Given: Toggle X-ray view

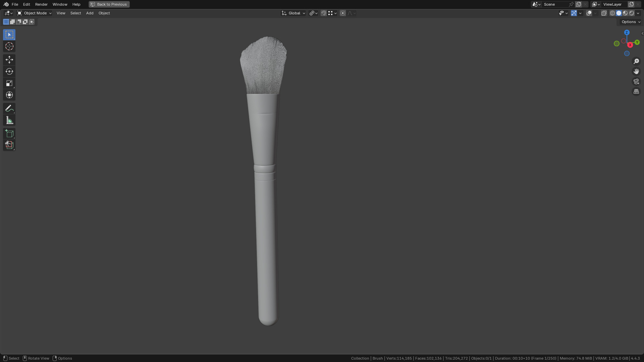Looking at the screenshot, I should click(604, 13).
